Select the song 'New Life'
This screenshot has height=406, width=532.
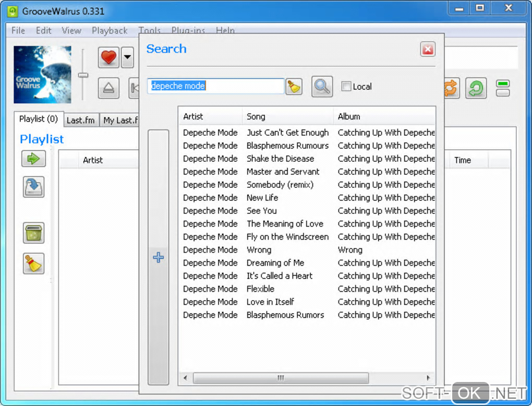[x=262, y=198]
